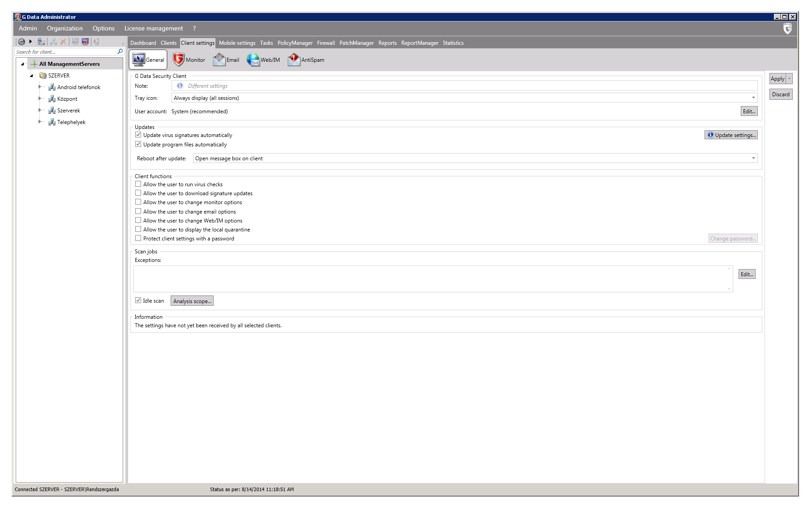Click the refresh toolbar icon
This screenshot has width=812, height=505.
21,42
